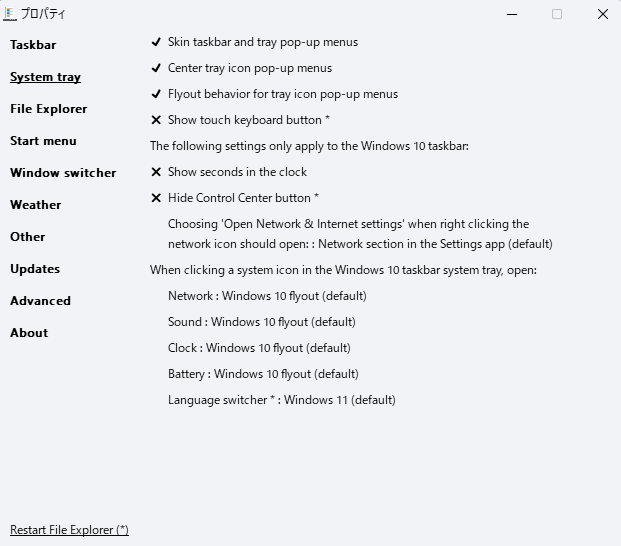
Task: Open the File Explorer section
Action: (49, 109)
